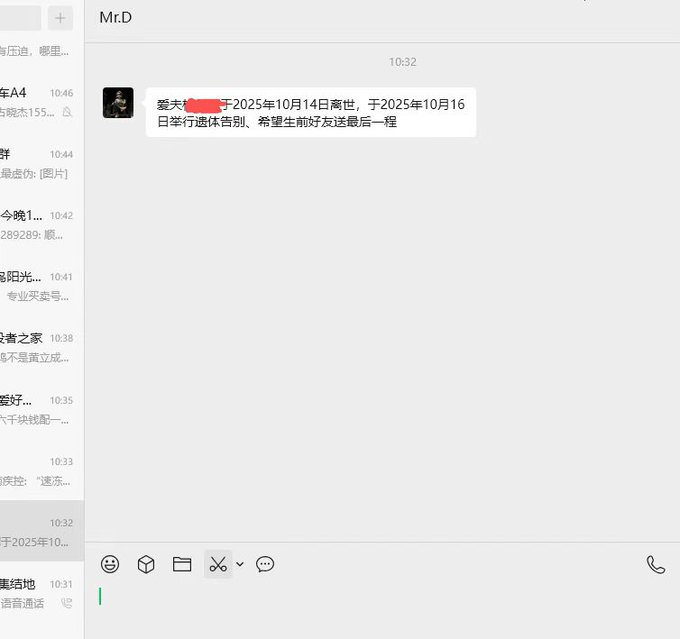Click the send file folder icon
680x639 pixels.
[182, 564]
